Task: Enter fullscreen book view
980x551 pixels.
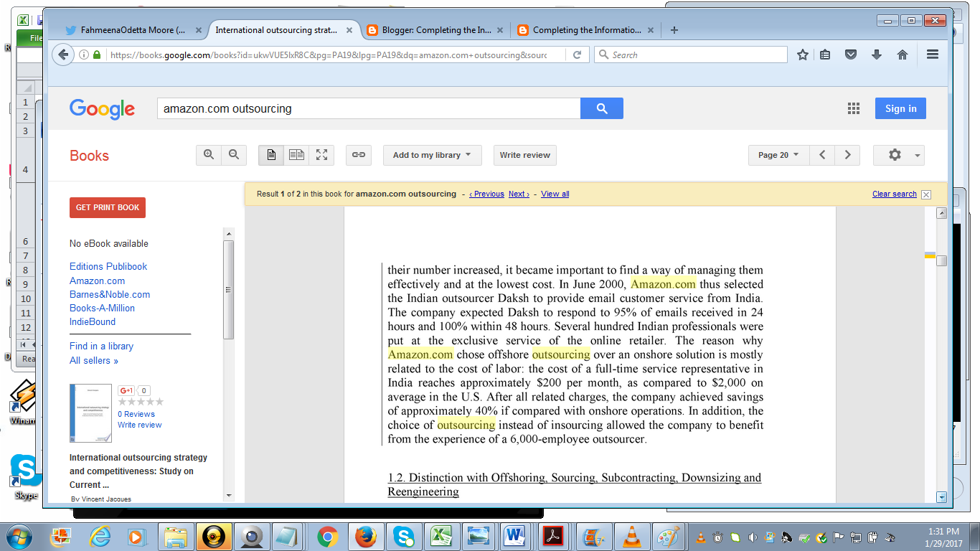Action: 321,155
